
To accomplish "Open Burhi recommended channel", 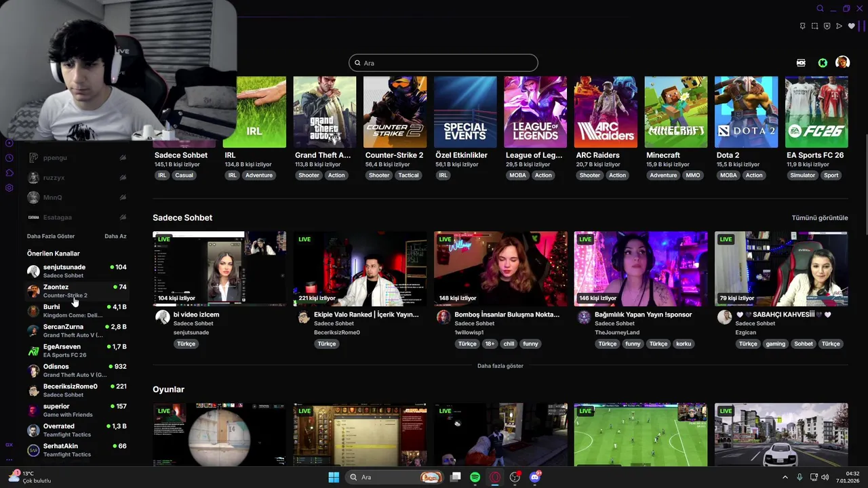I will (77, 310).
